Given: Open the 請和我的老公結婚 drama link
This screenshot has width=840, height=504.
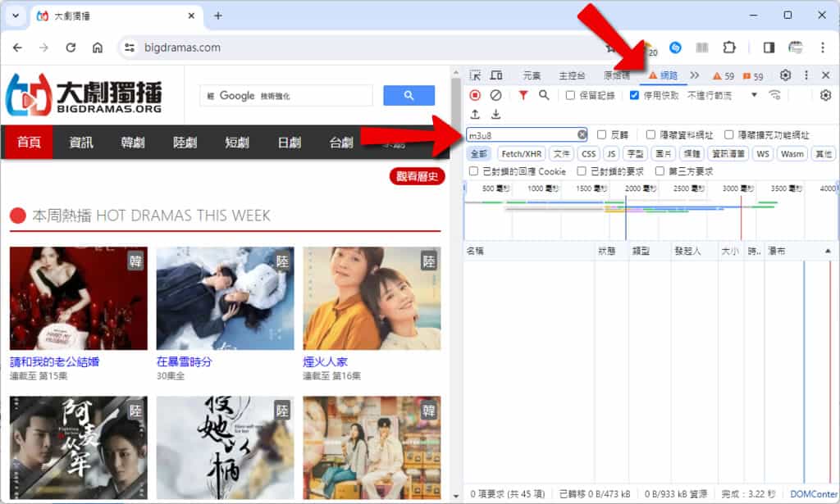Looking at the screenshot, I should pos(55,361).
